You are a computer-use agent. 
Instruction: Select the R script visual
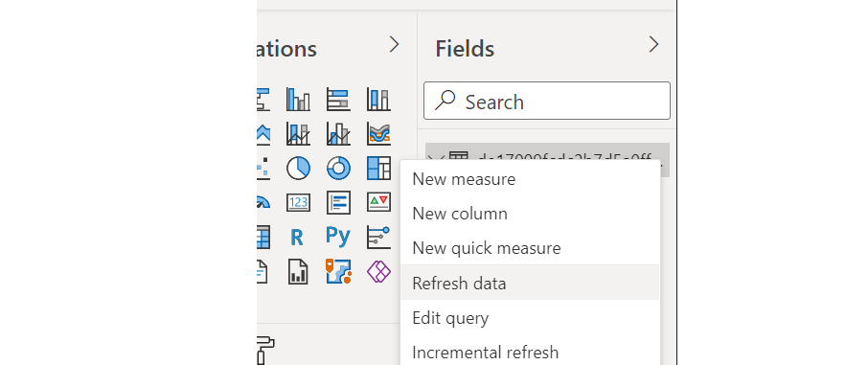tap(297, 238)
